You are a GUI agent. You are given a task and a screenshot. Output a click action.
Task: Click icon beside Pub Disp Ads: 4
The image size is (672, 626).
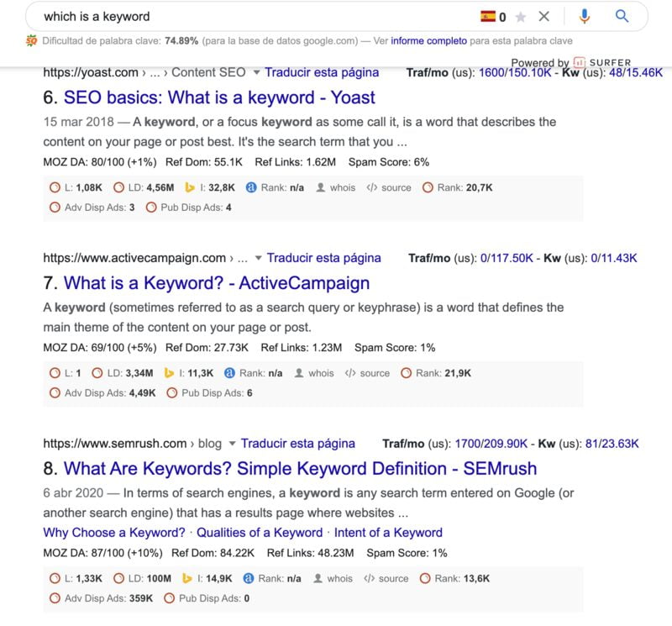151,208
